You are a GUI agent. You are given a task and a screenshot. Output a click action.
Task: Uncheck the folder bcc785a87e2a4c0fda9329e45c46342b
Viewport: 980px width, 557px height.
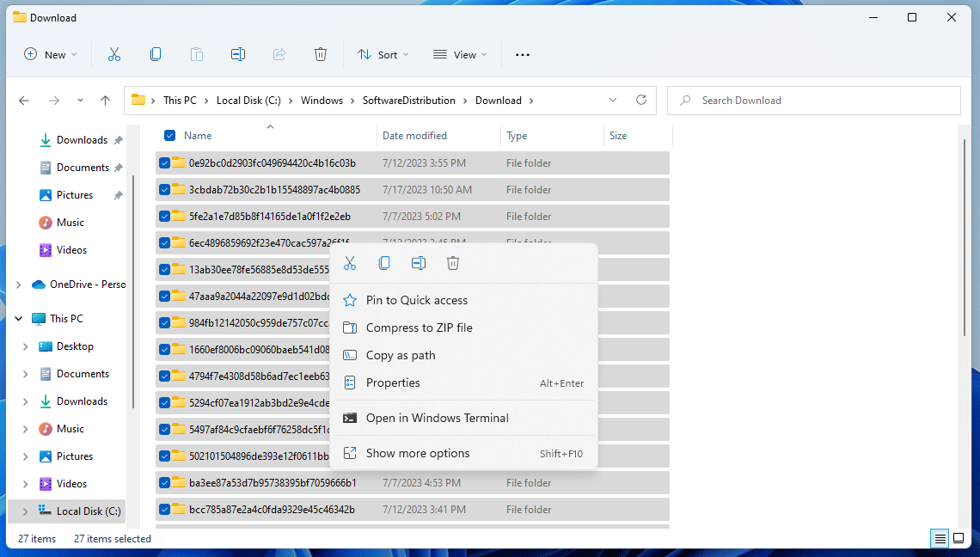tap(164, 510)
